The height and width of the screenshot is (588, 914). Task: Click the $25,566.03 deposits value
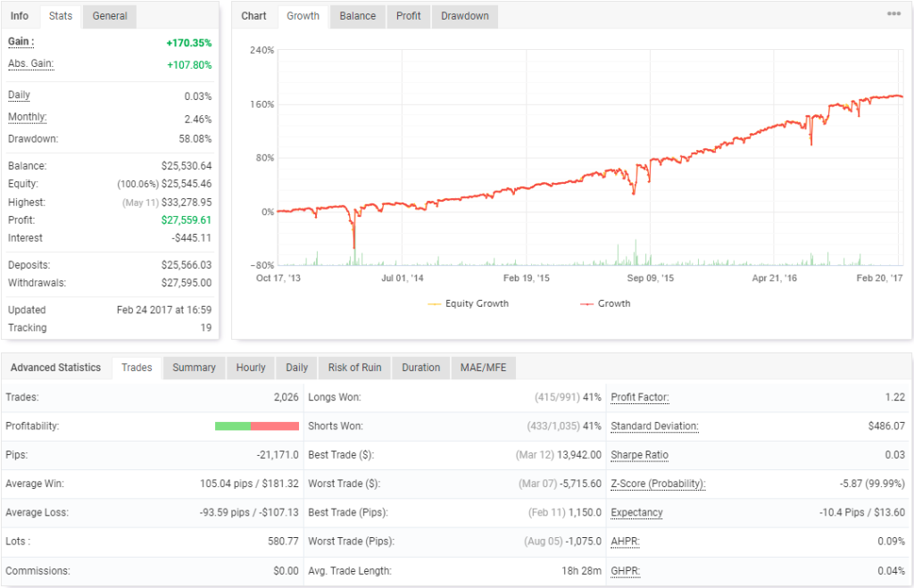(x=187, y=265)
